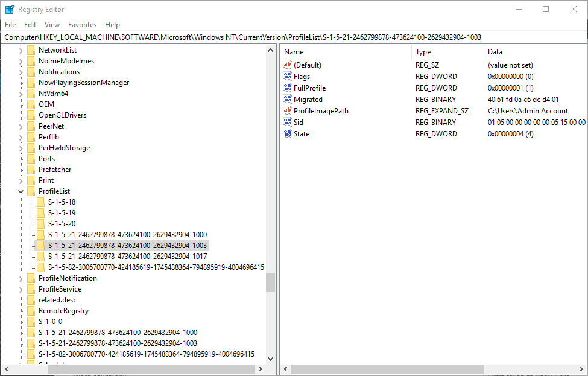Click the Ports key folder icon

[31, 159]
